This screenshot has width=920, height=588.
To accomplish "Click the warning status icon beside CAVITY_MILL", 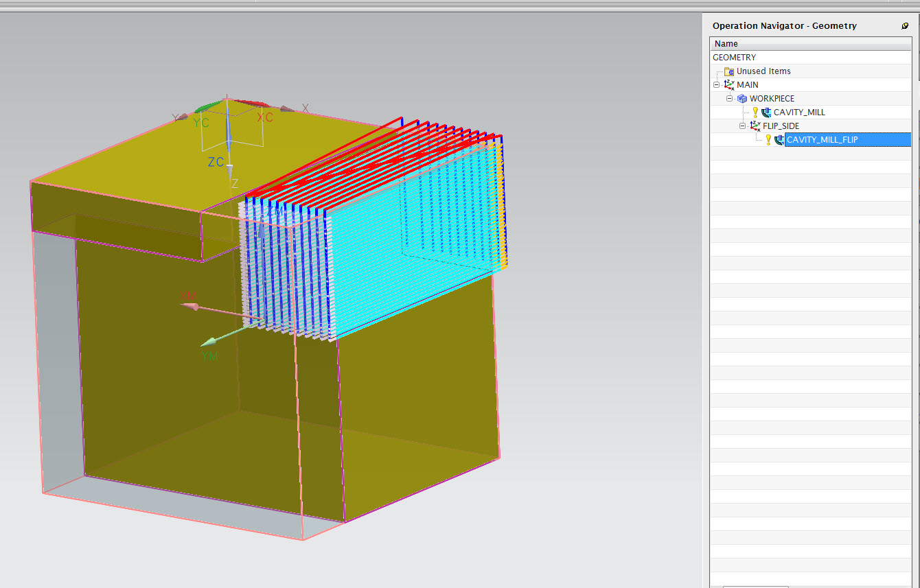I will pos(755,112).
